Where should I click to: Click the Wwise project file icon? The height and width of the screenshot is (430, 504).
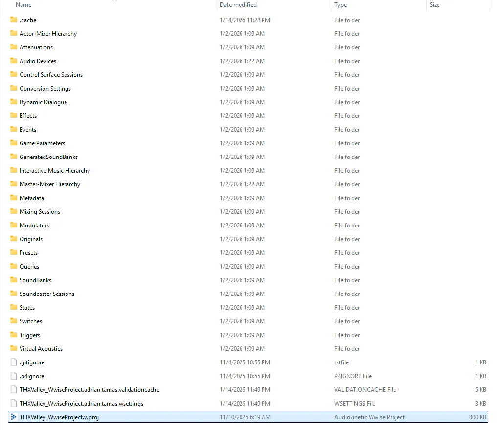tap(14, 417)
